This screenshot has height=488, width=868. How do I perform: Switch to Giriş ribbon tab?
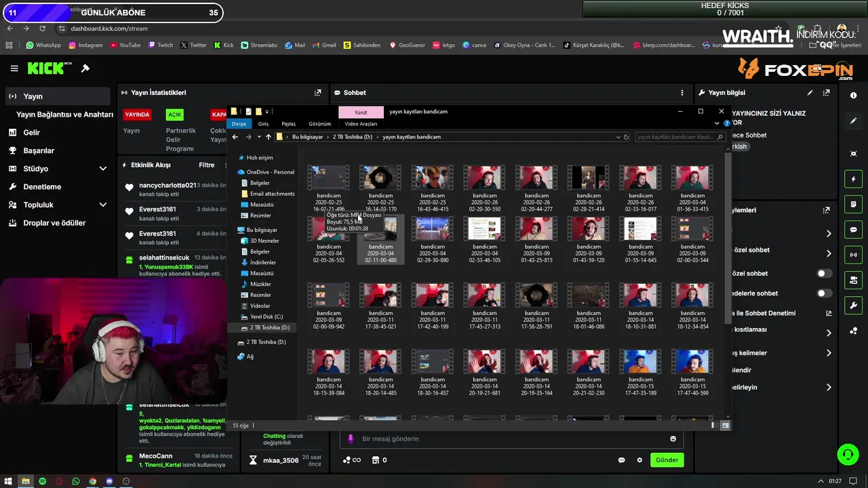263,124
